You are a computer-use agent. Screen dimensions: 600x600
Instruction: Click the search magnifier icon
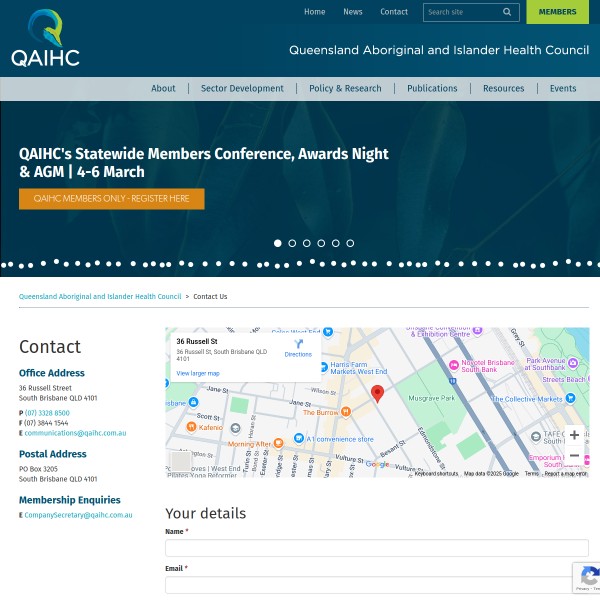(x=507, y=12)
